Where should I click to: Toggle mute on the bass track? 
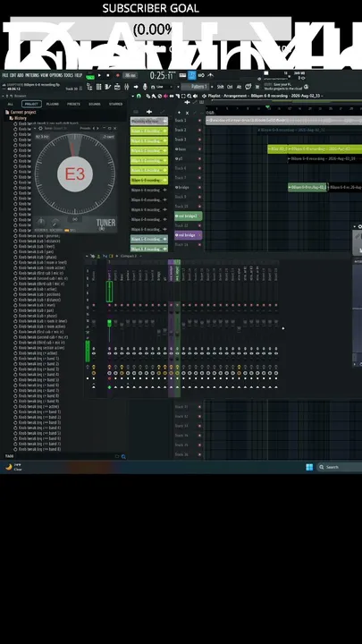coord(200,149)
